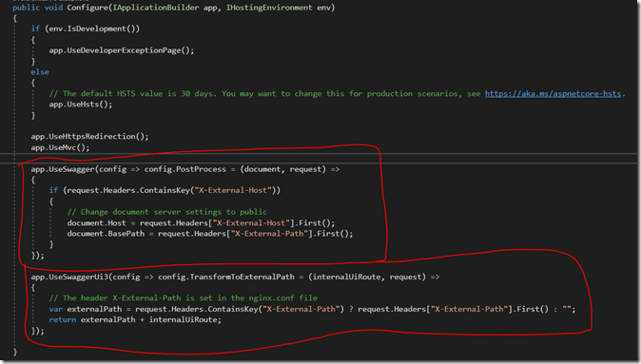Screen dimensions: 641x364
Task: Click the 'request.Headers.ContainsKey' if statement
Action: 165,190
